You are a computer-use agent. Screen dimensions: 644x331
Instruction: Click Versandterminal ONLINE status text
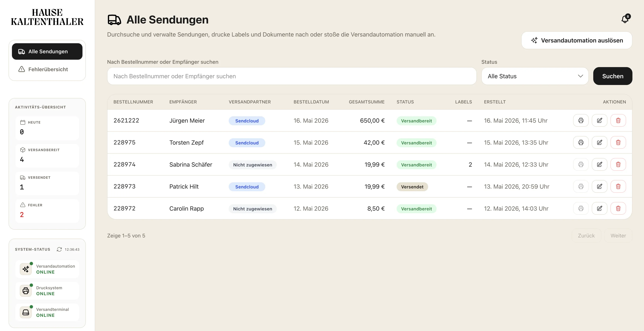(x=46, y=315)
